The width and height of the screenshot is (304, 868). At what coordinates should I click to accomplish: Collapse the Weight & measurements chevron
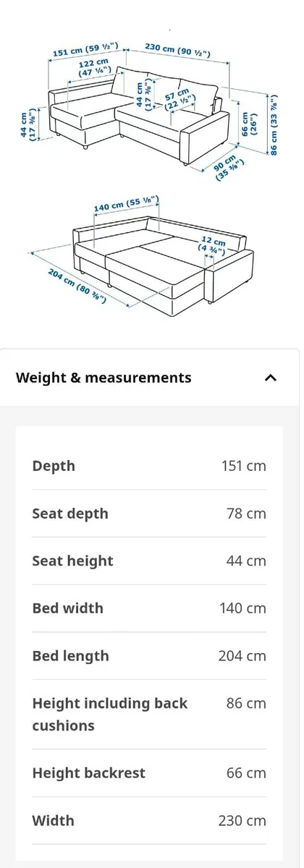click(x=270, y=378)
